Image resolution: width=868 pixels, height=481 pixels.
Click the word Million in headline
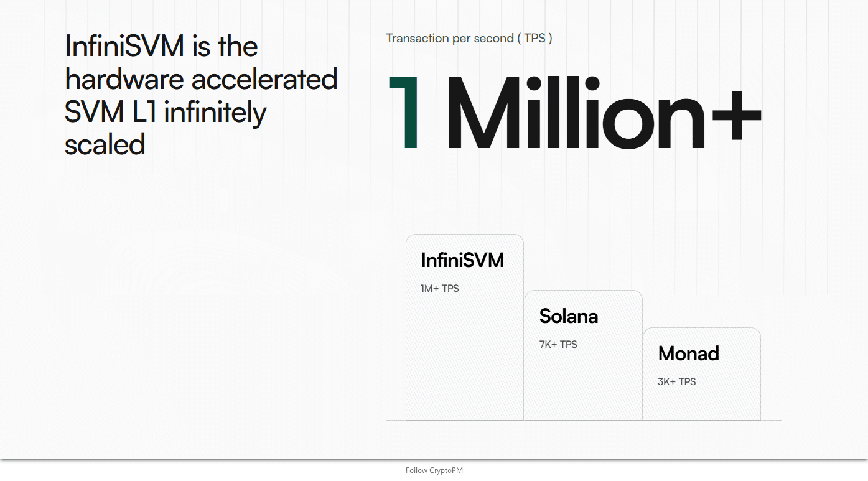[576, 113]
